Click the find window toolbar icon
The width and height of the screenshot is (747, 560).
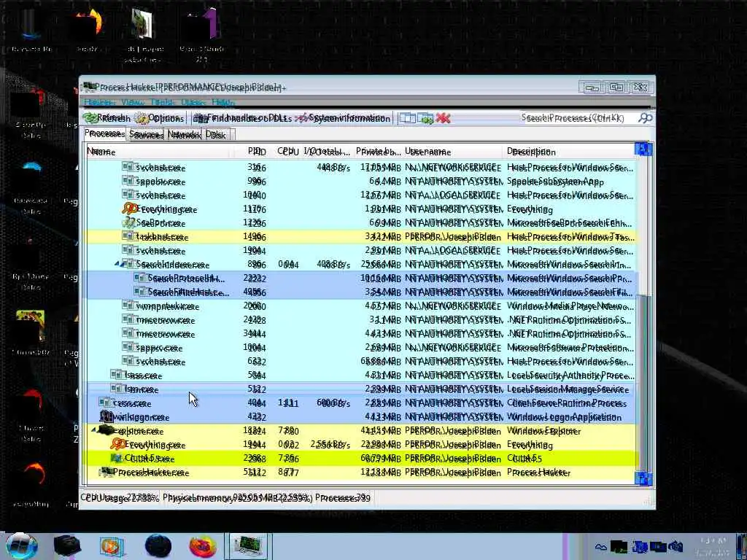[407, 117]
